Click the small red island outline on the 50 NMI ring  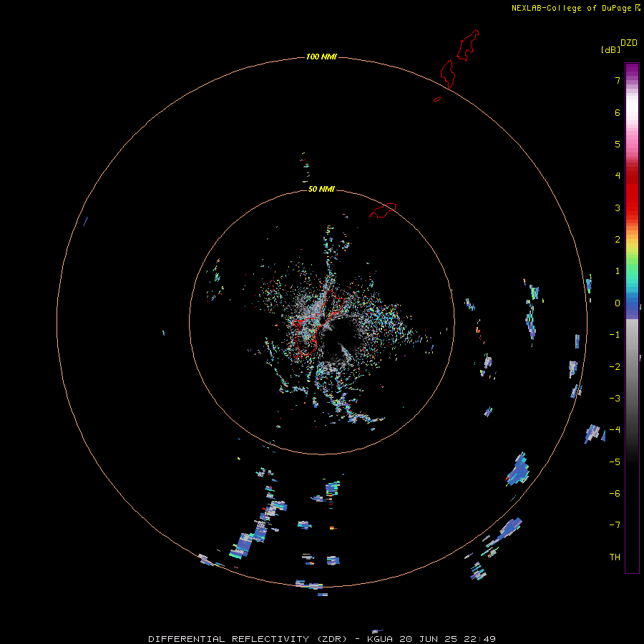pyautogui.click(x=383, y=210)
